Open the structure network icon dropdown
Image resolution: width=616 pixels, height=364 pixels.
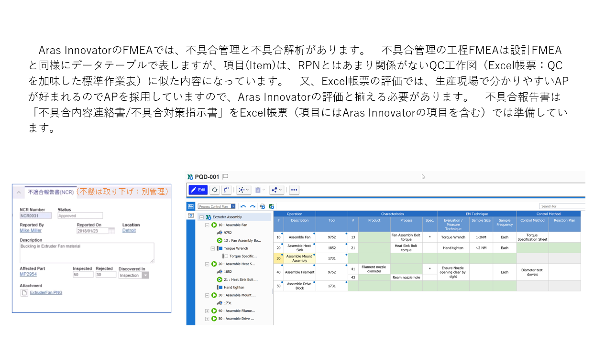[x=243, y=190]
